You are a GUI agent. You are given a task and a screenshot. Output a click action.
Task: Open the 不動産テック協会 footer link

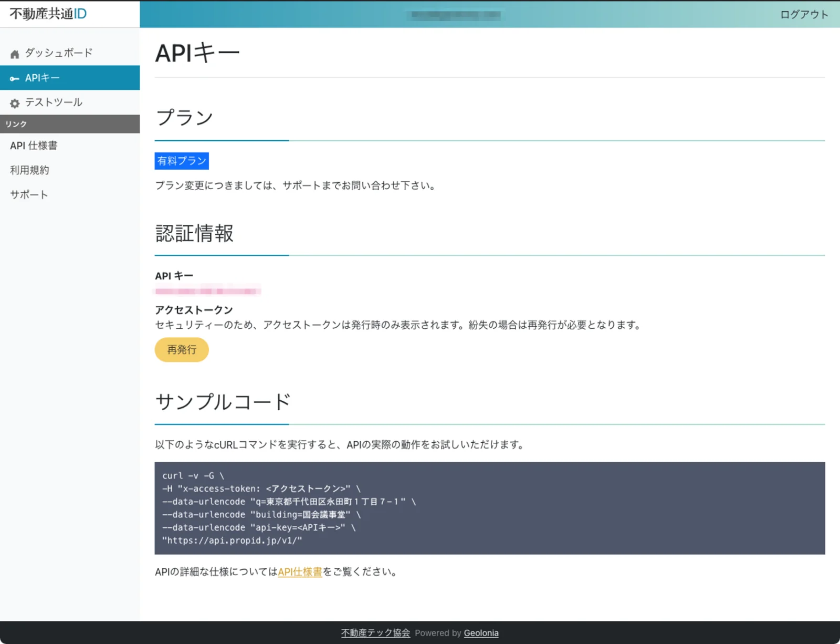[x=375, y=633]
